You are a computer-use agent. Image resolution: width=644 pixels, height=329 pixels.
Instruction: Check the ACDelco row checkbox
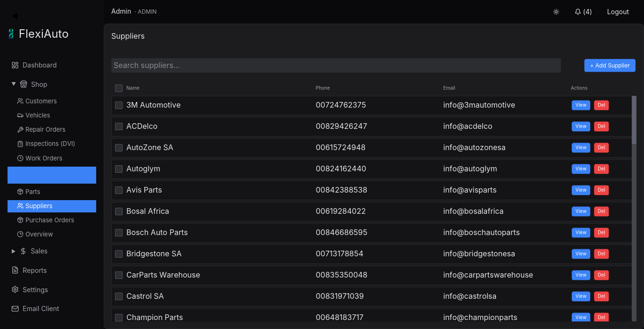pyautogui.click(x=119, y=127)
